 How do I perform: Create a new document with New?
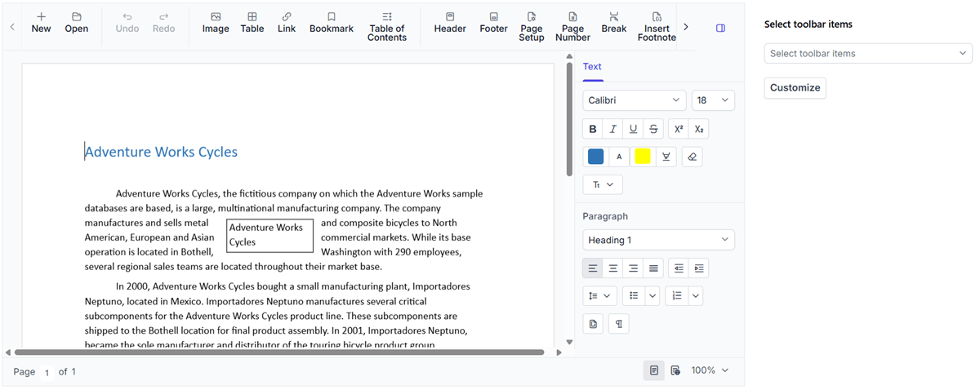(x=41, y=23)
